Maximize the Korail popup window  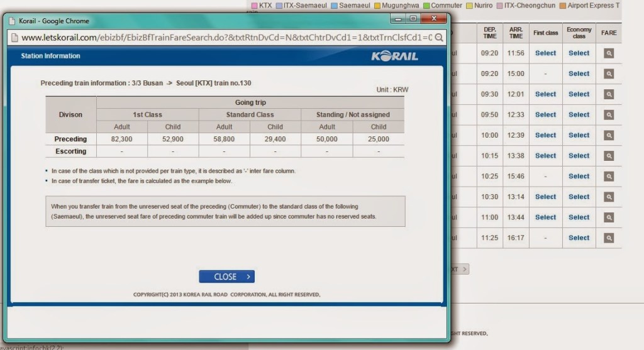click(x=413, y=19)
